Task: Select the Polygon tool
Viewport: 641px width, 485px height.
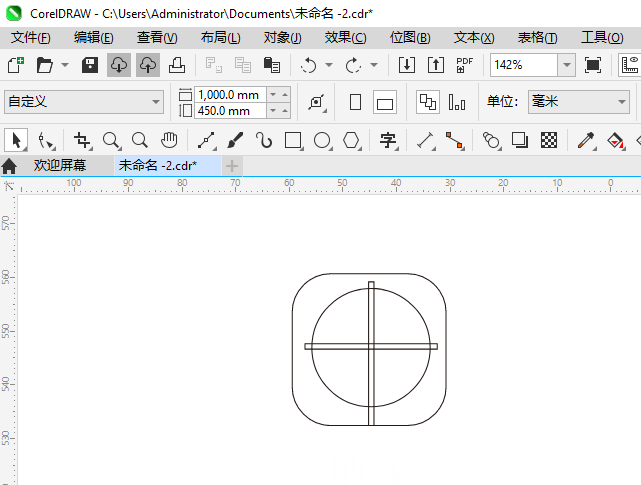Action: tap(352, 141)
